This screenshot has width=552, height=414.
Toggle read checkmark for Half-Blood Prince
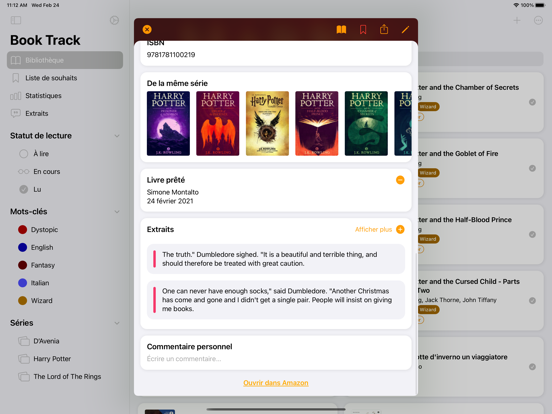(x=532, y=234)
